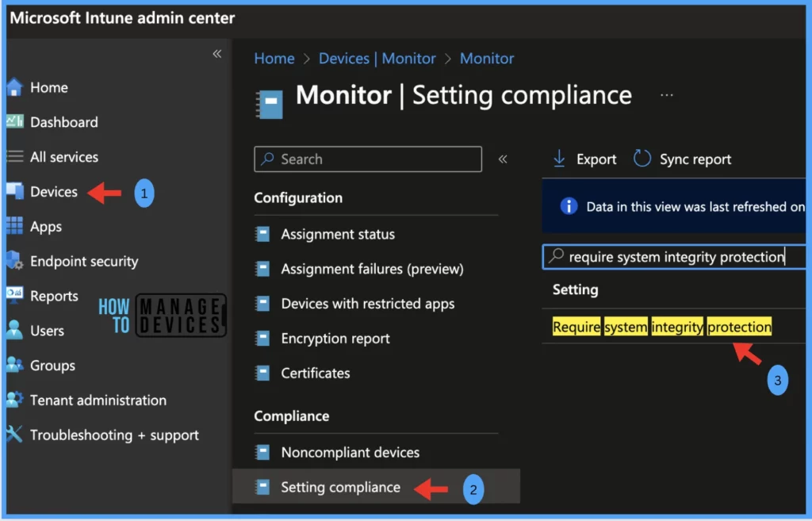Open Reports in the sidebar

54,296
